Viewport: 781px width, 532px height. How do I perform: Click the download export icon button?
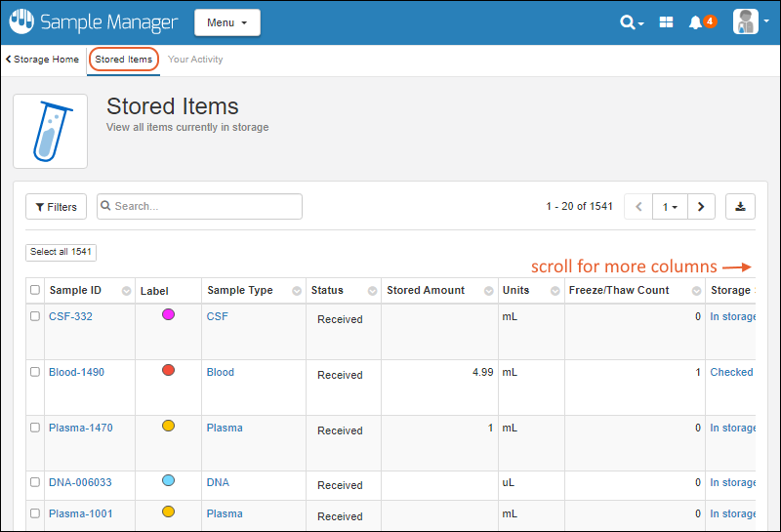click(740, 206)
